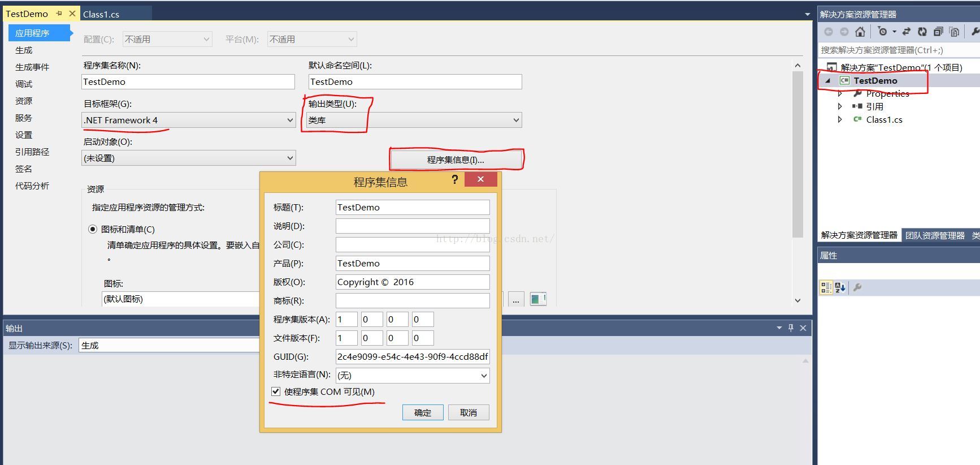This screenshot has height=465, width=980.
Task: Click the C# file icon beside Class1.cs
Action: (857, 119)
